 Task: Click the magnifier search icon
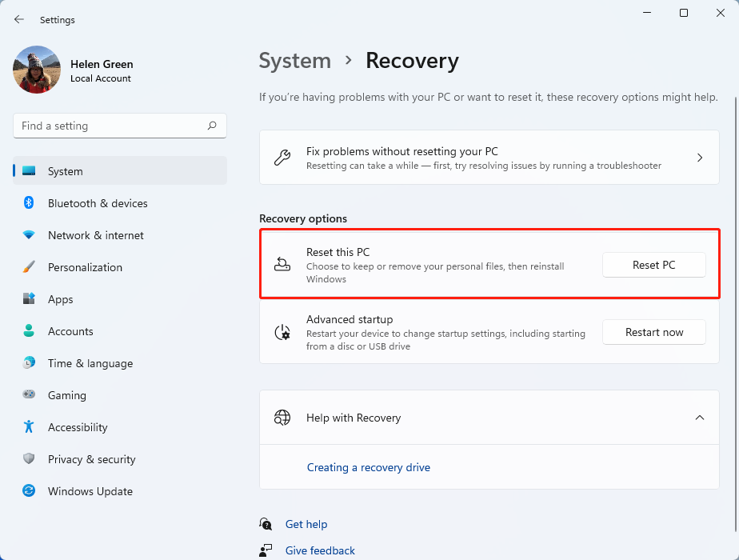[x=212, y=126]
